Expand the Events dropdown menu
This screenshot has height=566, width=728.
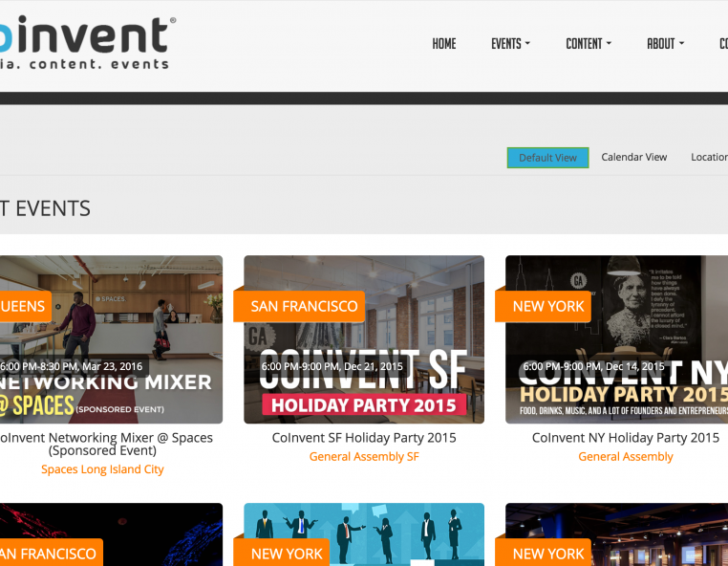[510, 44]
